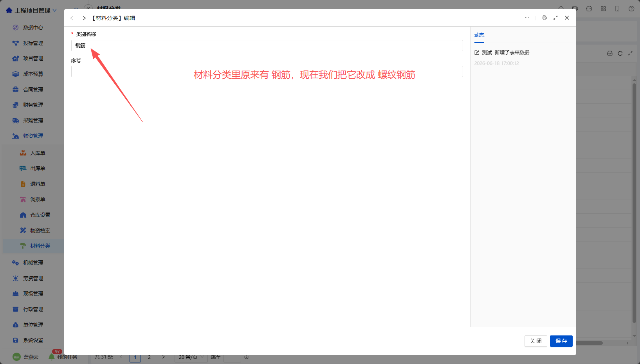Open the 20条/页 page size dropdown

coord(191,357)
